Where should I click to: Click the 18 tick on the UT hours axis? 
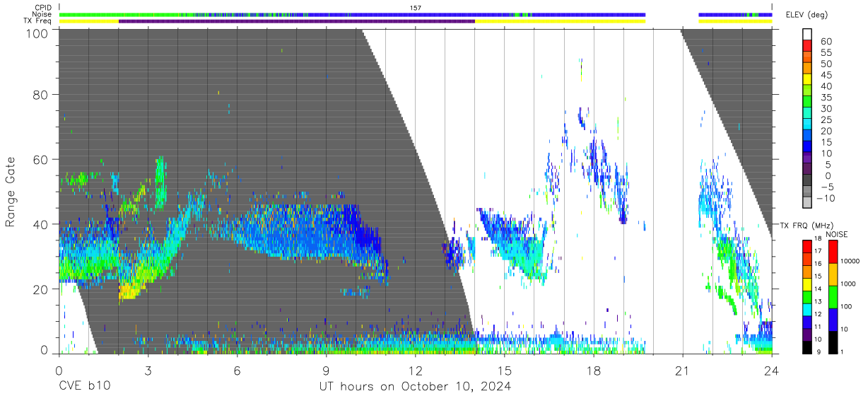pos(593,369)
